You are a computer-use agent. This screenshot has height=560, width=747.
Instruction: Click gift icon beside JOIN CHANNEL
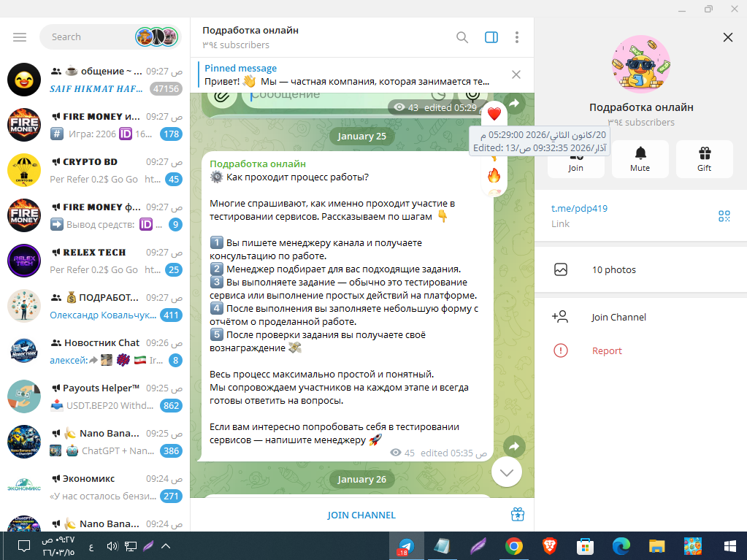click(x=518, y=514)
